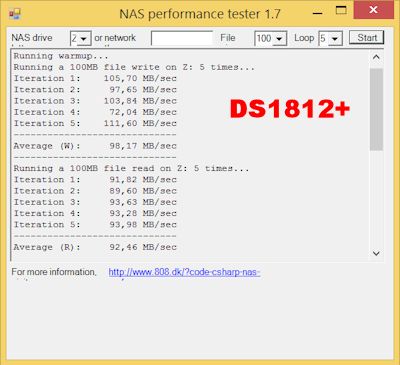Click the Start button
400x365 pixels.
(x=367, y=38)
